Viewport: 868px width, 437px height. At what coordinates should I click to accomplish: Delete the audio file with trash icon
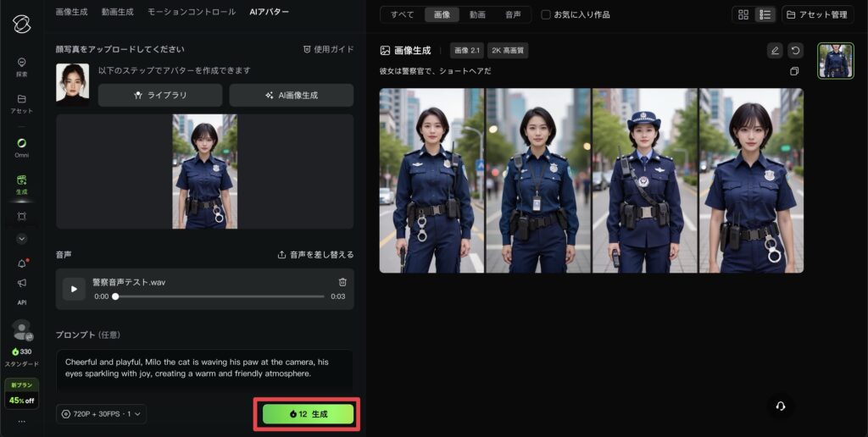(342, 282)
